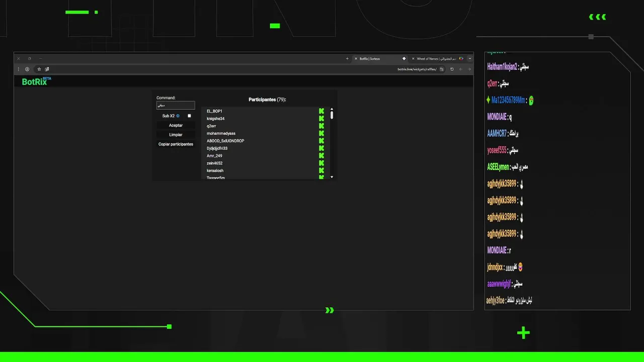Screen dimensions: 644x362
Task: Click the BotRix BETA logo
Action: (36, 81)
